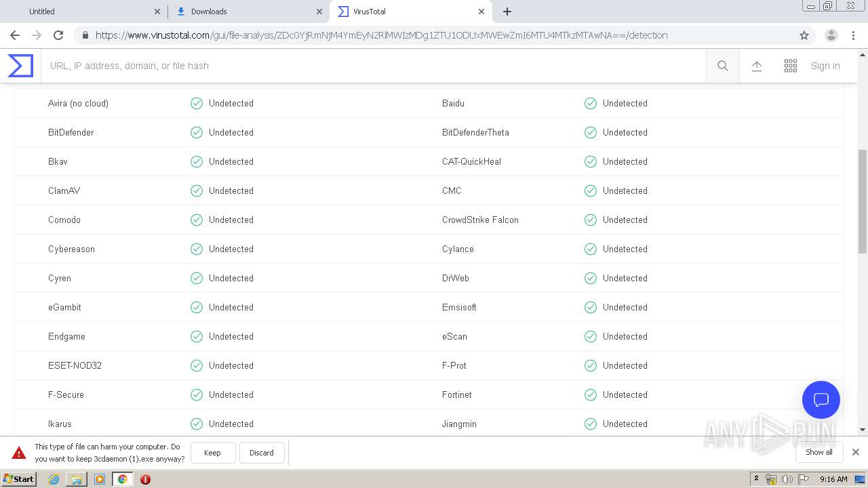Click ESET-NOD32 undetected checkmark icon
This screenshot has height=488, width=868.
[197, 365]
